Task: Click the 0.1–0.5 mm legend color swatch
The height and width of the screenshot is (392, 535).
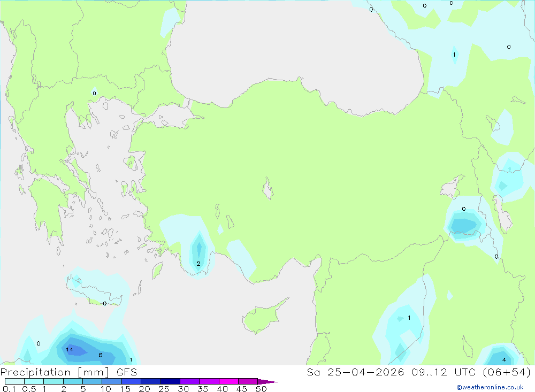Action: coord(14,381)
